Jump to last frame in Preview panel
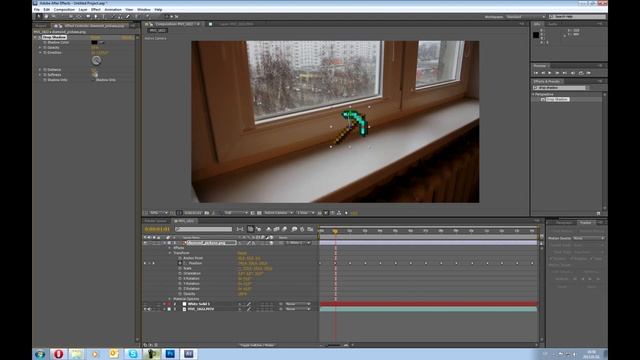 565,73
